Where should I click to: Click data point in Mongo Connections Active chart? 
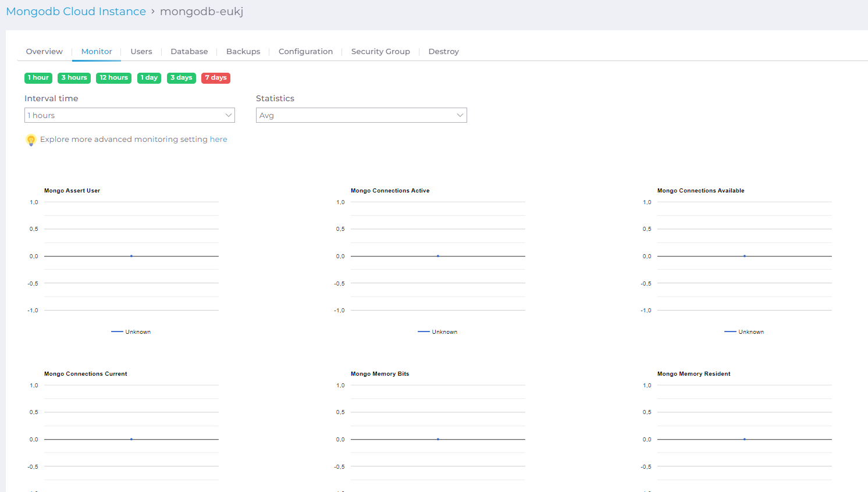[x=438, y=256]
